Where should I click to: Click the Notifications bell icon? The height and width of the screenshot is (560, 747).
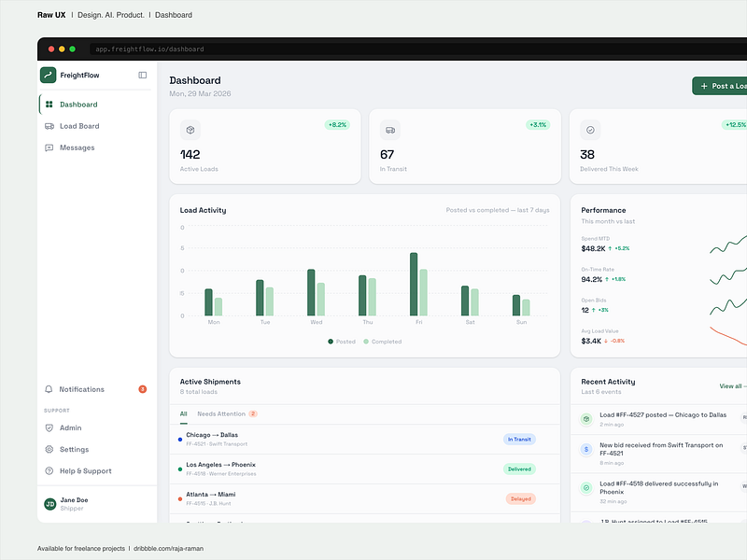49,389
